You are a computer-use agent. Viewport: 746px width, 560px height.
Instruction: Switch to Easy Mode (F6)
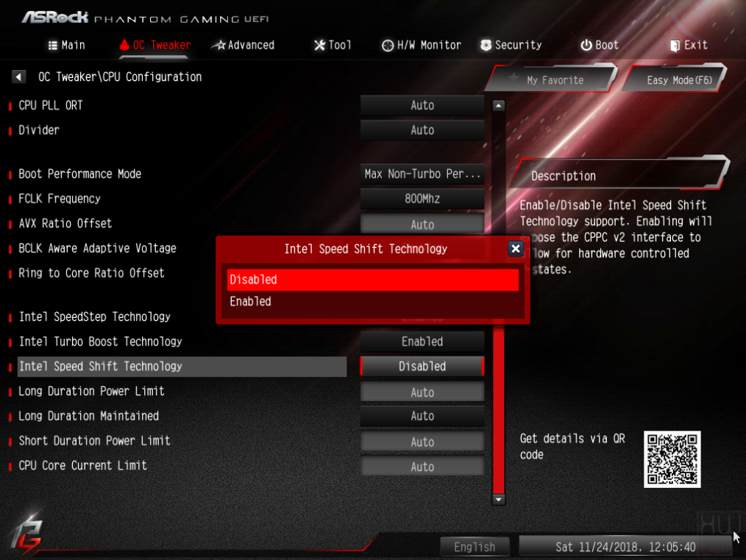pos(675,79)
